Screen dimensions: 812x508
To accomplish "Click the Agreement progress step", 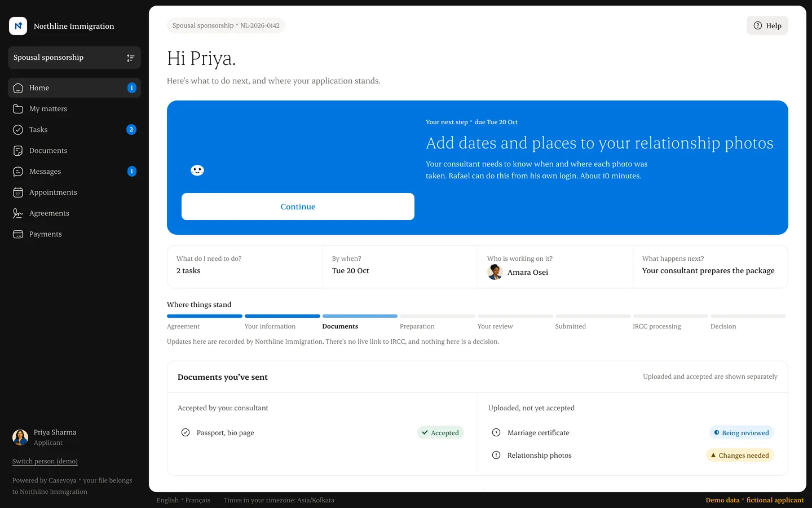I will coord(205,322).
